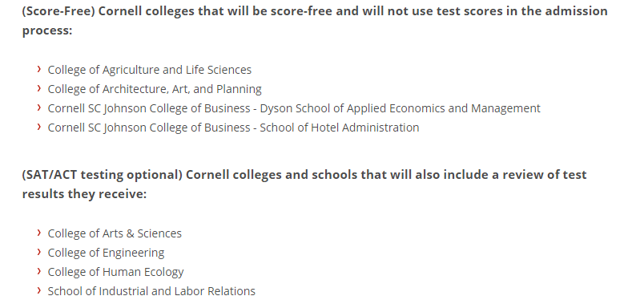The image size is (644, 300).
Task: Click the red chevron beside Agriculture and Life Sciences
Action: click(x=39, y=69)
